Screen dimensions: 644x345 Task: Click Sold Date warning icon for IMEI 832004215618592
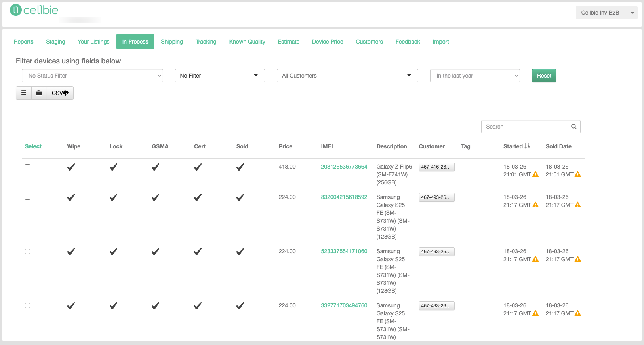click(578, 205)
